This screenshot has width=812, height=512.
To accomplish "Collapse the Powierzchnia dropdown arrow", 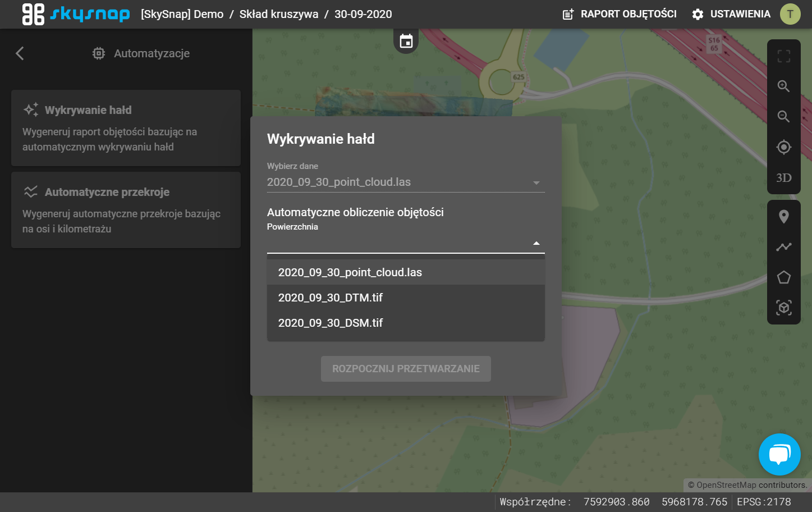I will tap(536, 243).
